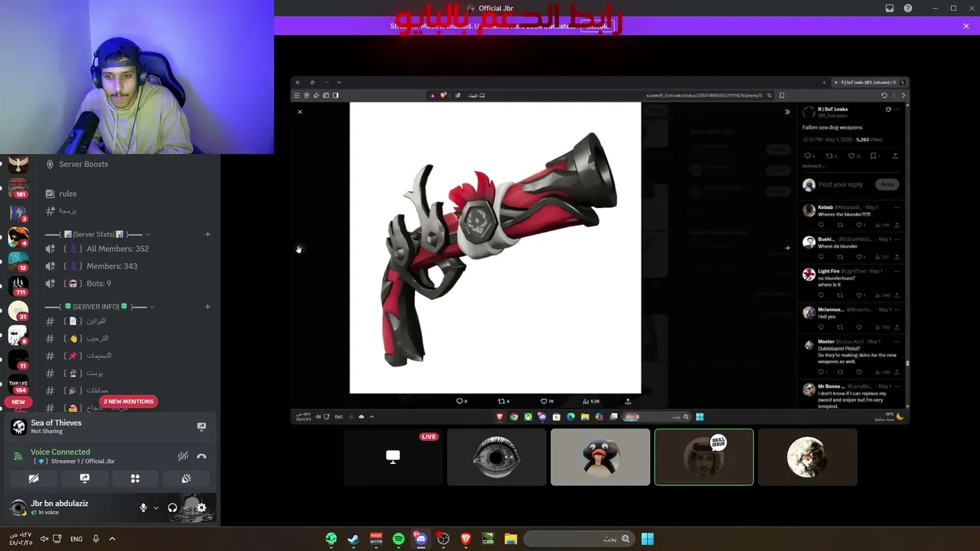Click the red NEW servers badge

18,402
